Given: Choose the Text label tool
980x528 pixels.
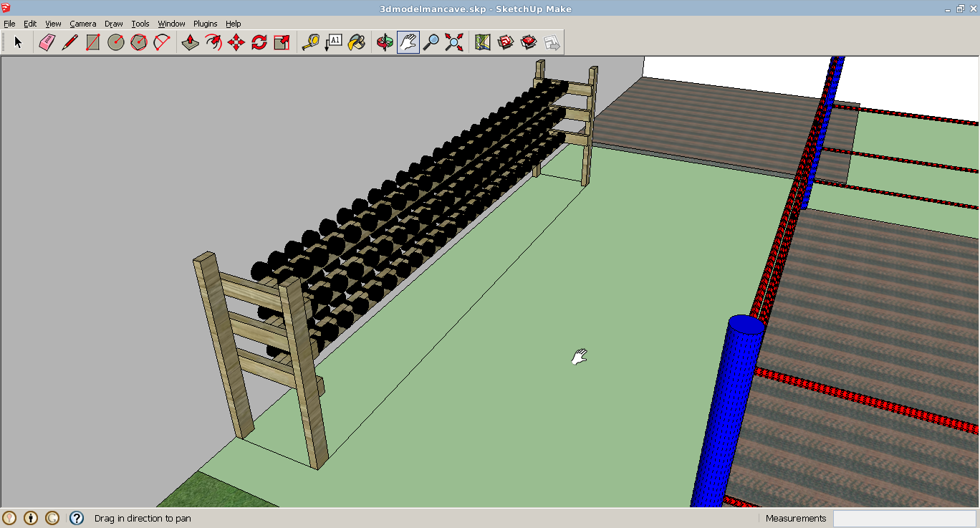Looking at the screenshot, I should pyautogui.click(x=333, y=42).
